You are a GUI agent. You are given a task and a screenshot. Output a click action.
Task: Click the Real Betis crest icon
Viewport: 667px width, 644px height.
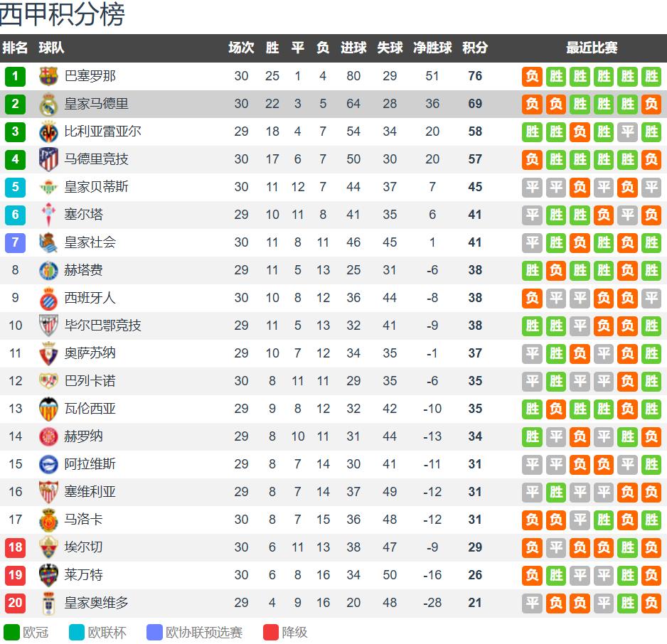48,187
